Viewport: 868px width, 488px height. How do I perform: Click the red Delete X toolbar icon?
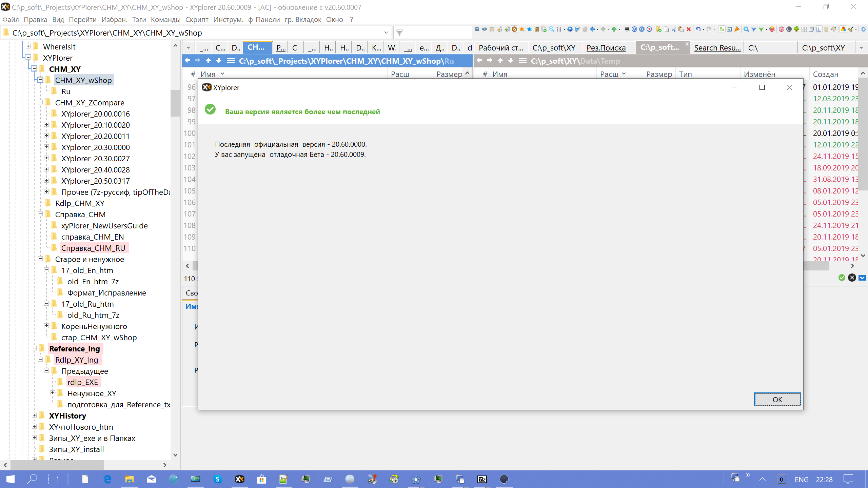(689, 29)
